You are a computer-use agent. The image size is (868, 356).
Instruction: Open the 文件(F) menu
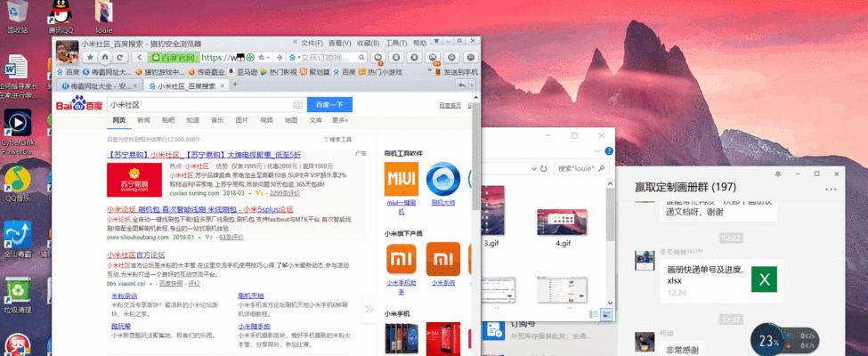[312, 43]
